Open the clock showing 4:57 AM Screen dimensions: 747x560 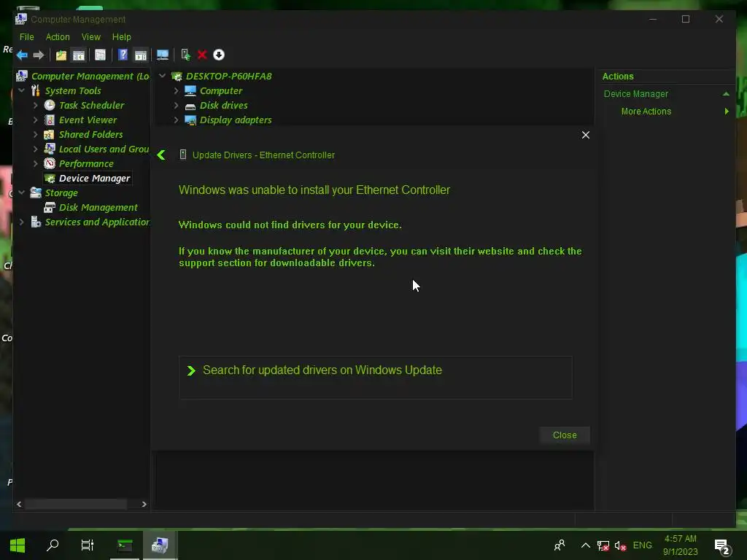681,545
